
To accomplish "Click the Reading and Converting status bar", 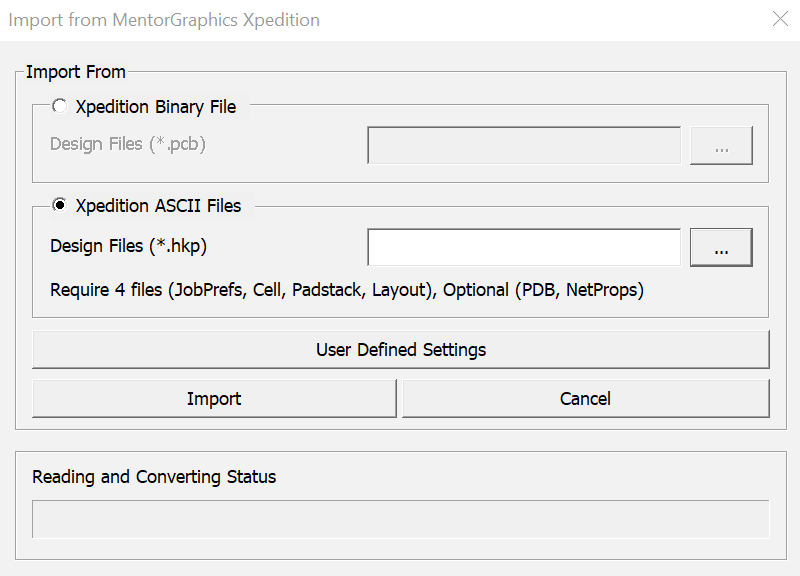I will pyautogui.click(x=400, y=520).
